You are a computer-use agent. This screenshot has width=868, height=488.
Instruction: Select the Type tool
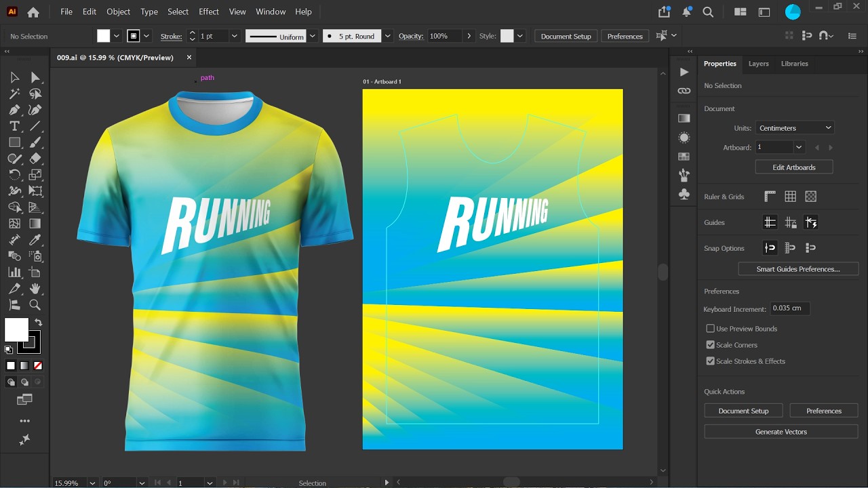coord(14,126)
